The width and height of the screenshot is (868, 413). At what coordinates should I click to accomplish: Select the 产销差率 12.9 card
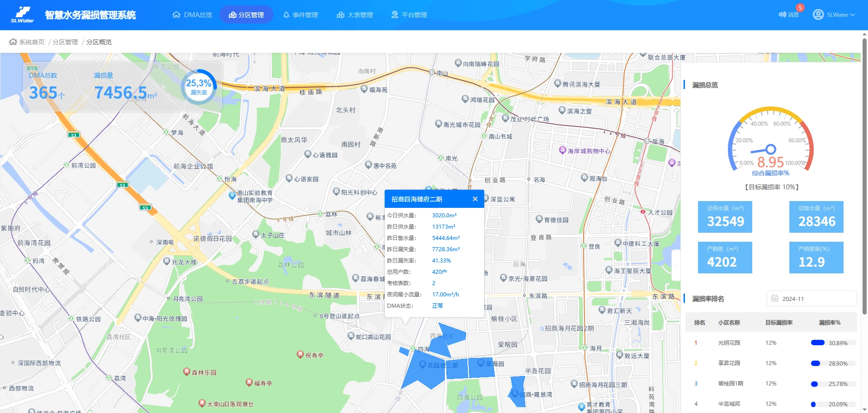click(816, 258)
